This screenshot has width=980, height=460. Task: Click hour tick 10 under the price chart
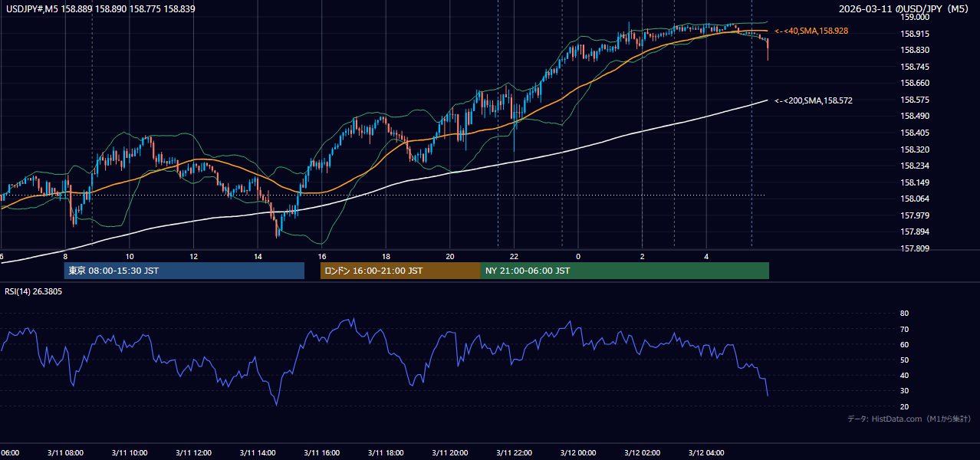click(x=130, y=256)
